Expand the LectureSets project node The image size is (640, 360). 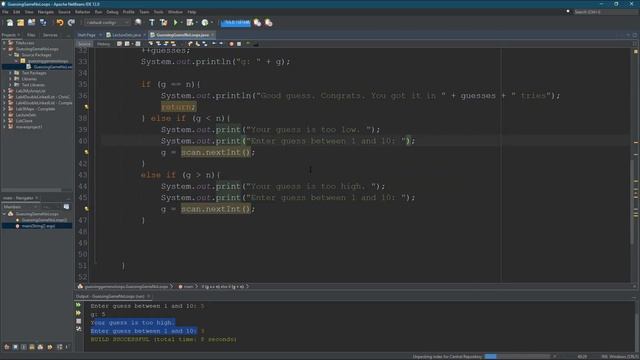pos(4,115)
